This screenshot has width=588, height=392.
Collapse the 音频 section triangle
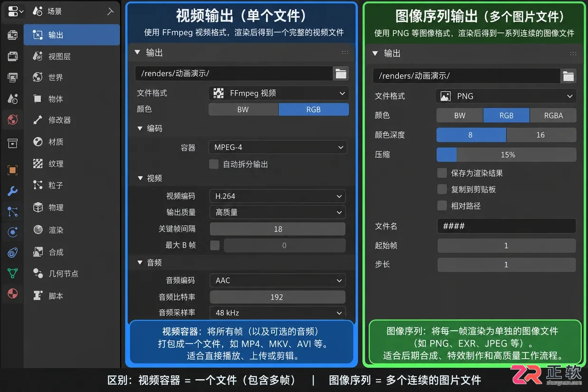[x=140, y=262]
